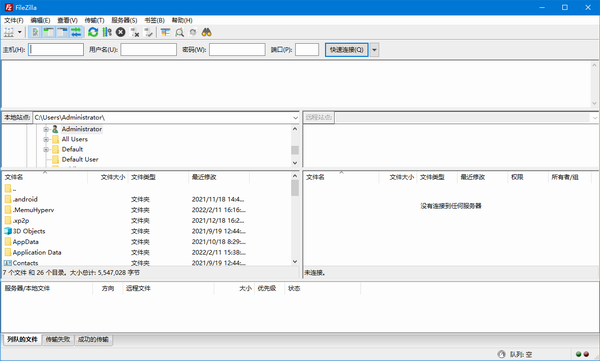The height and width of the screenshot is (361, 600).
Task: Toggle directory comparison icon
Action: click(x=179, y=32)
